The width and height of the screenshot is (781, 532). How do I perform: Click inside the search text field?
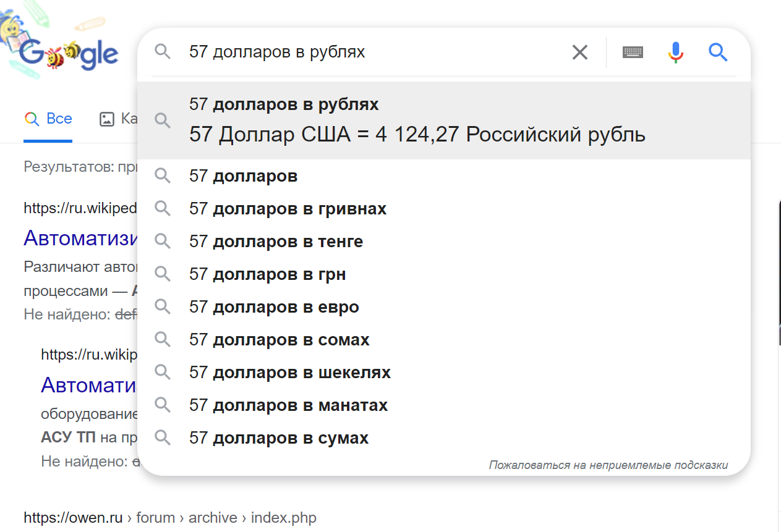tap(371, 53)
